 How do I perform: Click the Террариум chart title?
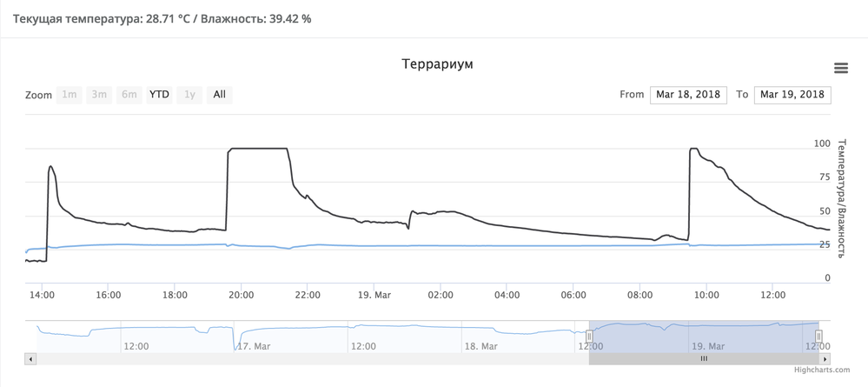(438, 64)
